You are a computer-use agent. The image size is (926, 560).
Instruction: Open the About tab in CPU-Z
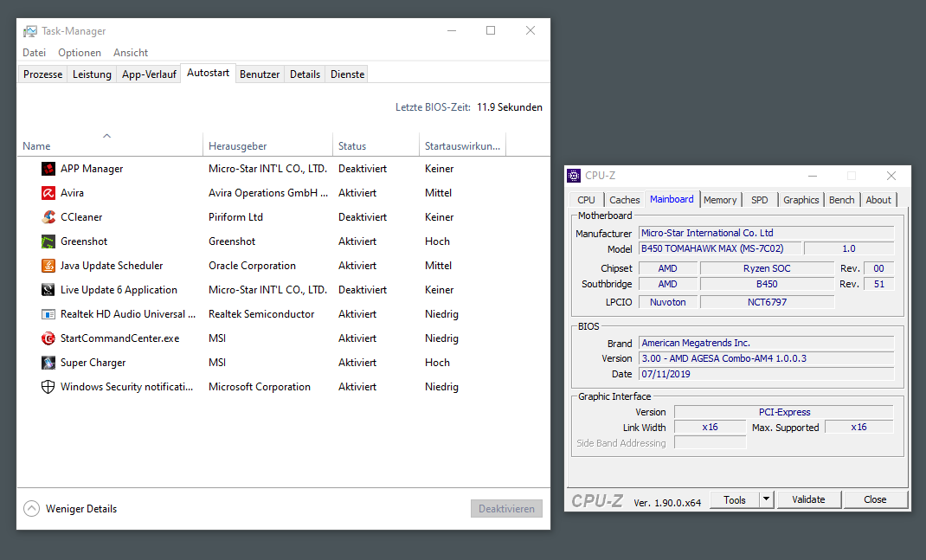point(878,200)
